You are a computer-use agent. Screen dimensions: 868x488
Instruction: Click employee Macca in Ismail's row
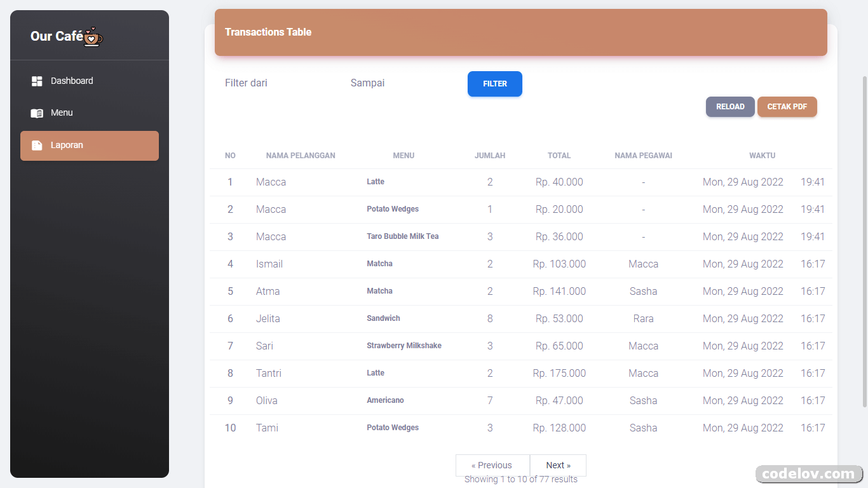(643, 264)
